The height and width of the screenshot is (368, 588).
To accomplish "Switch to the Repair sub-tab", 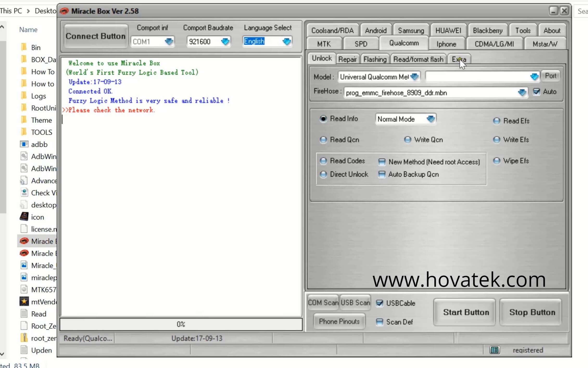I will [x=347, y=59].
